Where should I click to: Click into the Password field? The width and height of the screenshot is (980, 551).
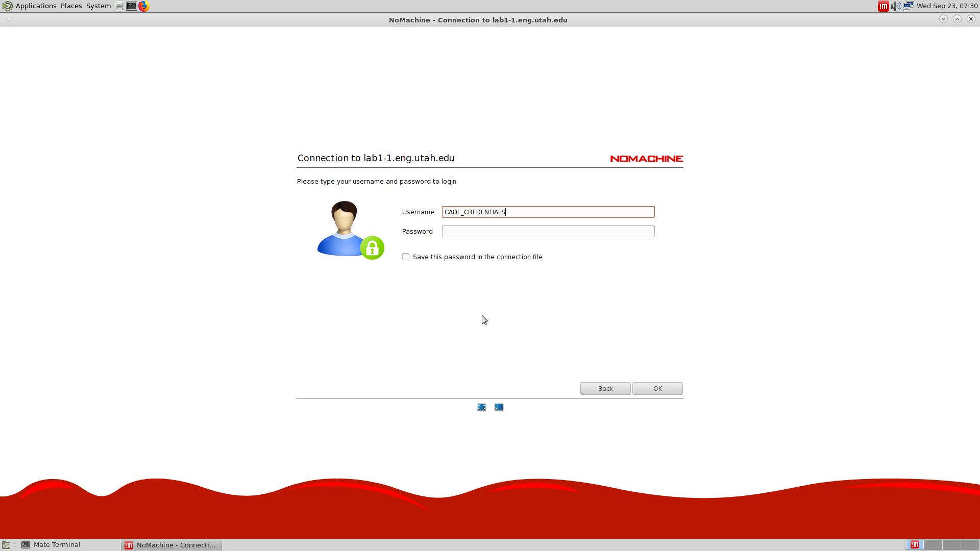point(548,231)
